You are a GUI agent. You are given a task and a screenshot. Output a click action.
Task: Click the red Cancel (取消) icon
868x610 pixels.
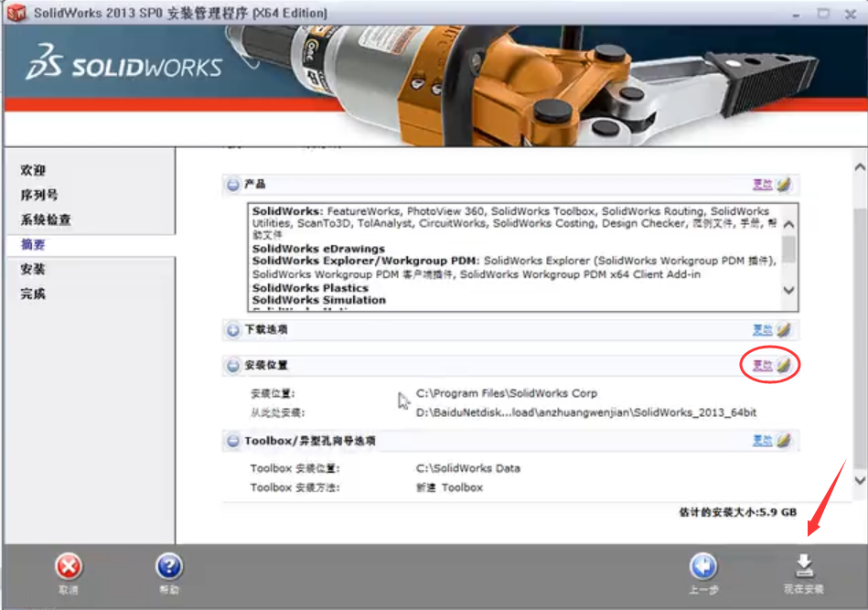tap(69, 567)
